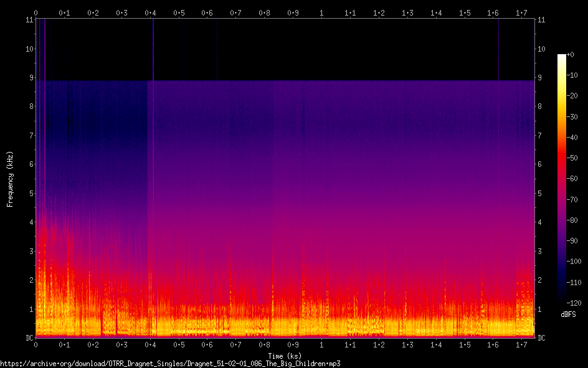Click the -120 label on the color scale

[575, 303]
